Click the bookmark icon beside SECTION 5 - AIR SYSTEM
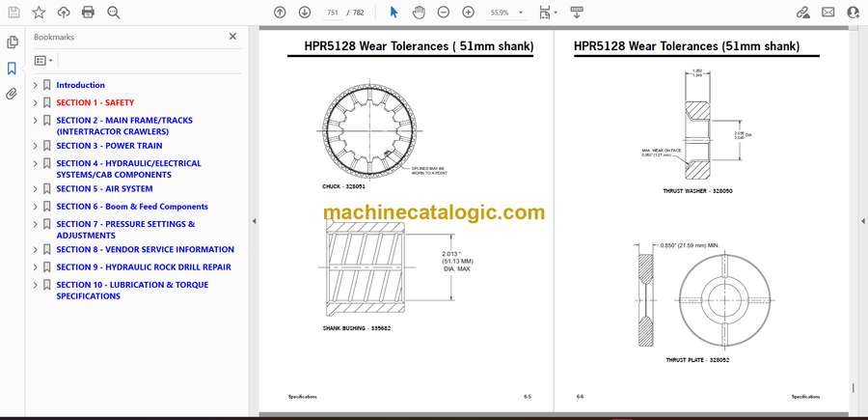868x420 pixels. tap(47, 189)
